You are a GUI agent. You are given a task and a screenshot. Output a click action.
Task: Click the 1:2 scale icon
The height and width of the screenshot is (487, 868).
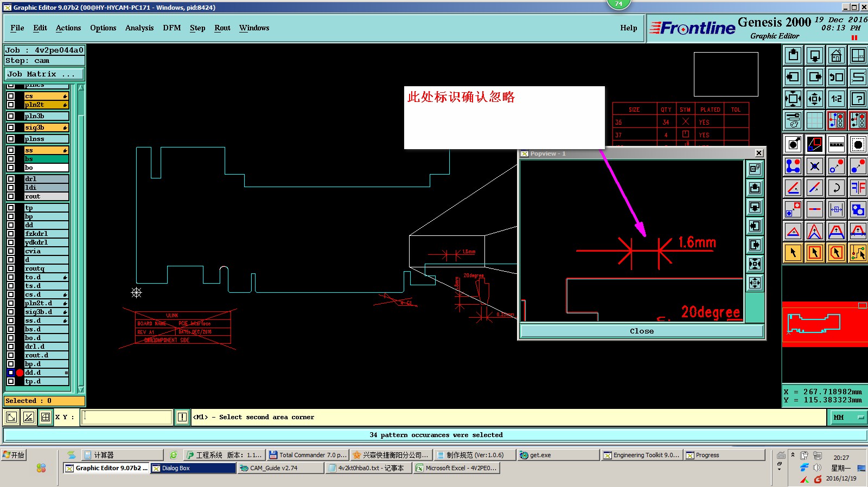click(x=837, y=99)
